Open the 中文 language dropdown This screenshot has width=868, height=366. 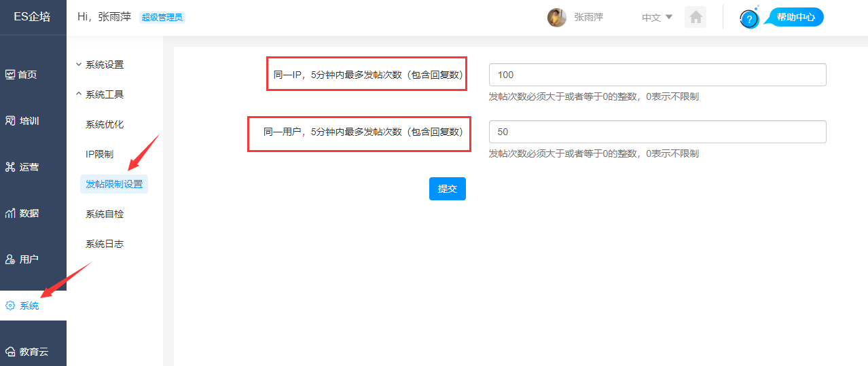[x=657, y=18]
